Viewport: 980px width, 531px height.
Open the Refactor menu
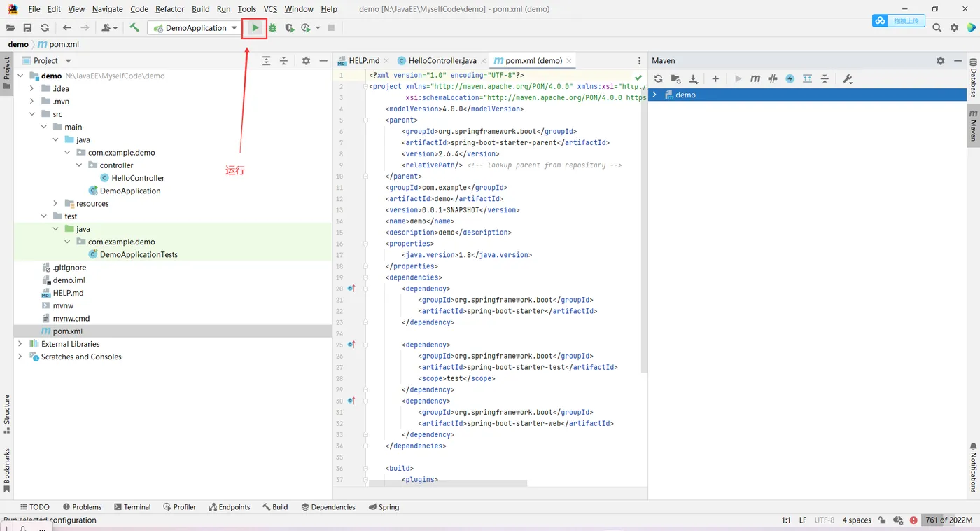click(x=169, y=9)
